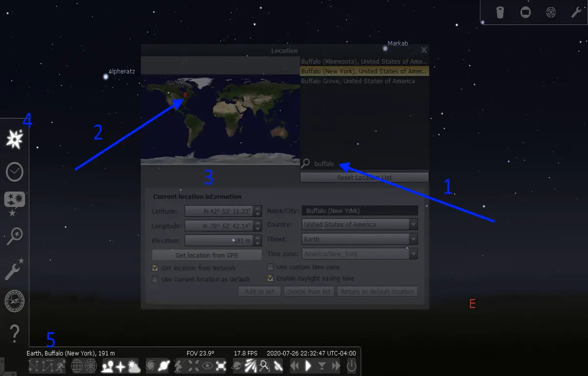Show the Telrad sight icon top right
Screen dimensions: 588x376
click(x=551, y=13)
